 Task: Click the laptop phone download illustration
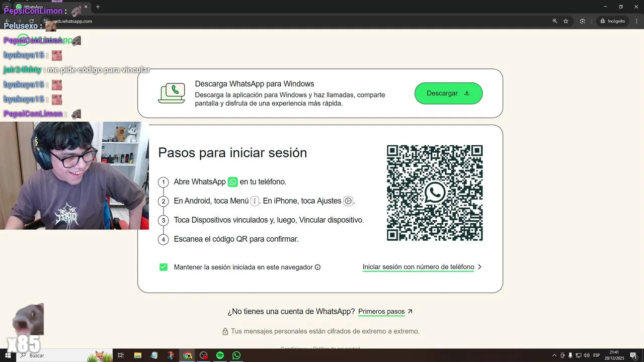172,94
